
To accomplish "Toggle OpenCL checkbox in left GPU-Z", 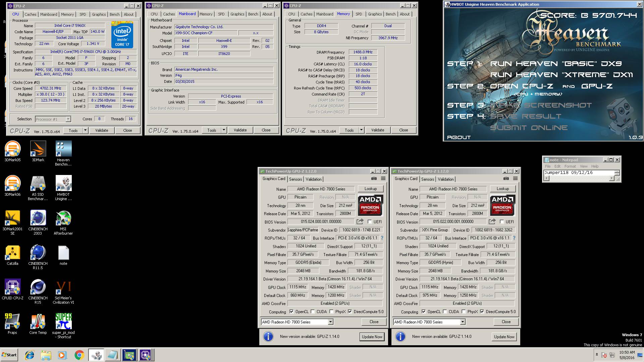I will coord(291,312).
